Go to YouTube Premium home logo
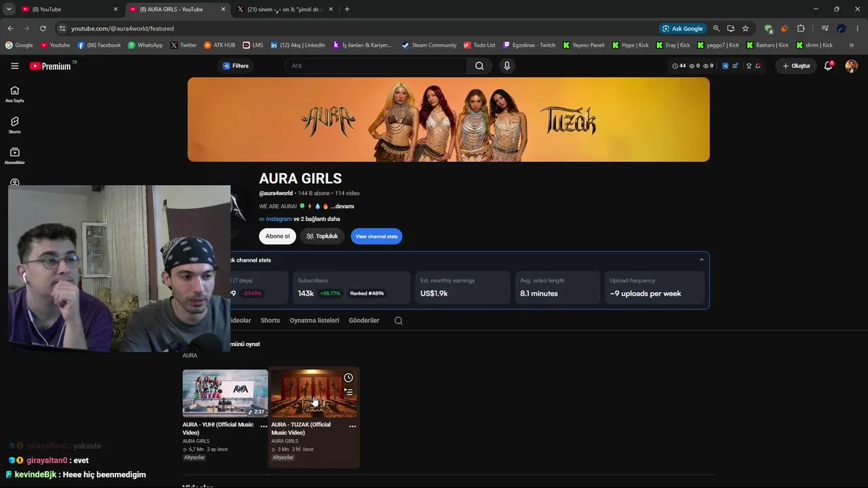The image size is (868, 488). tap(50, 66)
